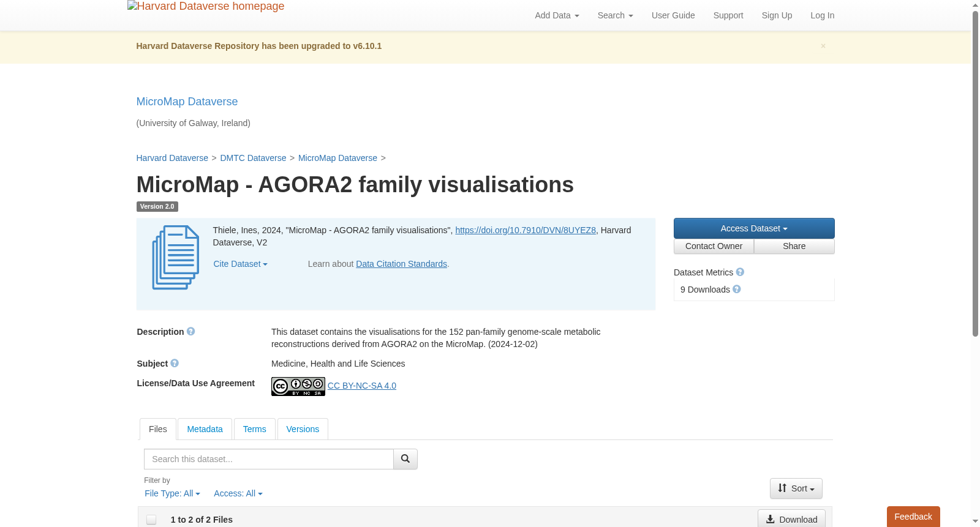
Task: Click the Contact Owner button
Action: click(x=714, y=246)
